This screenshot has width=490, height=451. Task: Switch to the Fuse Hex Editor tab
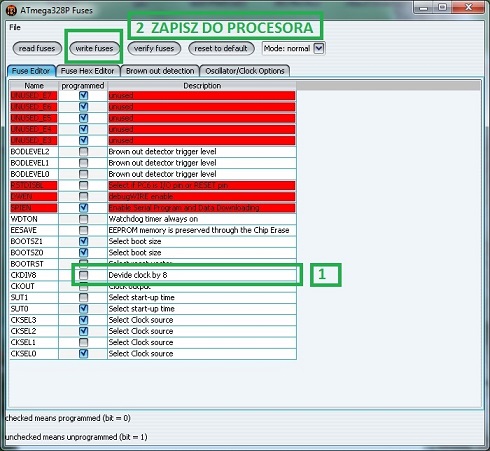coord(88,71)
